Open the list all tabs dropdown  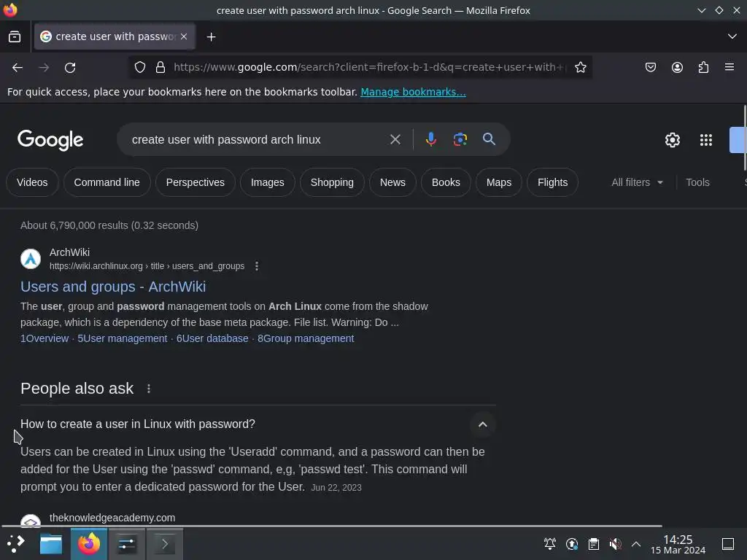pos(732,36)
